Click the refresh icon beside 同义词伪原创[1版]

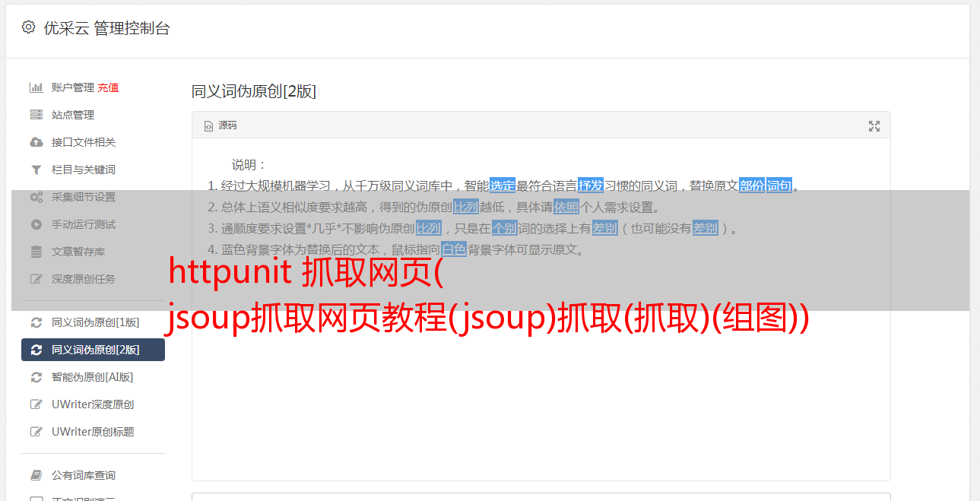click(36, 322)
